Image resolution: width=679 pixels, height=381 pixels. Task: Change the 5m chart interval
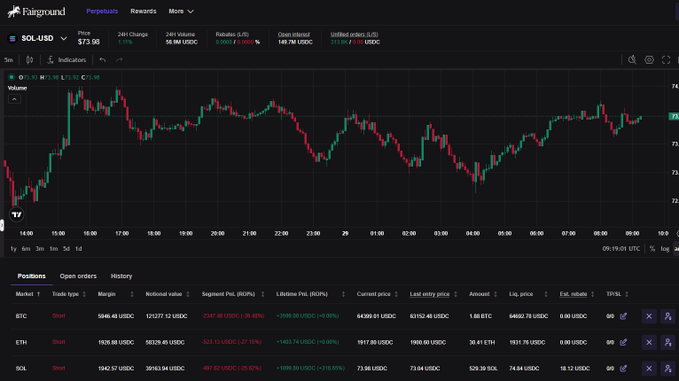pyautogui.click(x=9, y=60)
